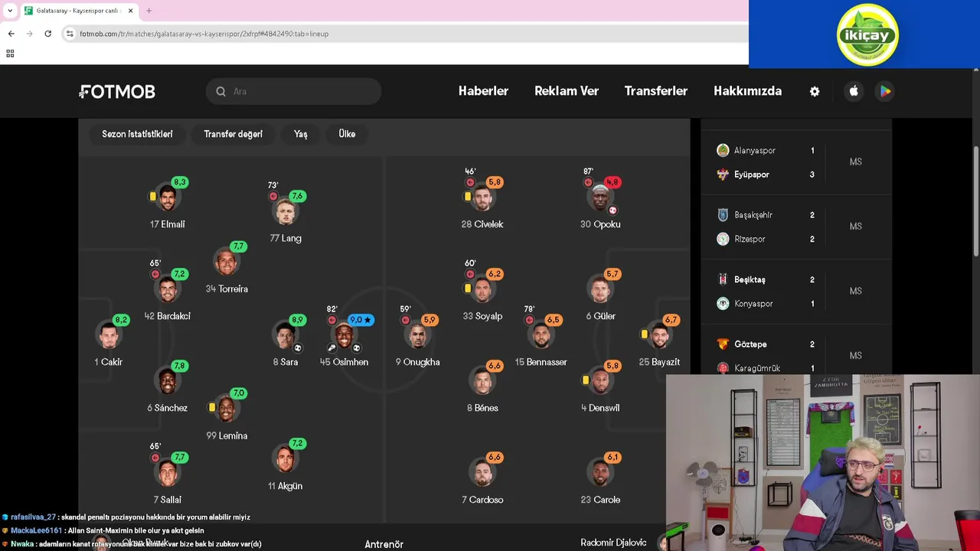Click Bayazit's goalkeeper avatar
This screenshot has height=551, width=980.
coord(659,335)
